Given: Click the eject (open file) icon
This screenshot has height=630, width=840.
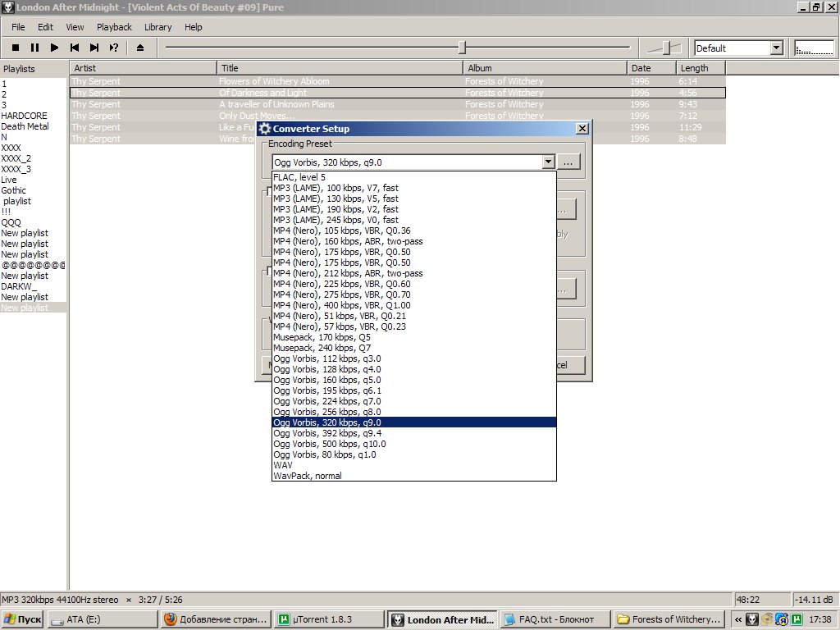Looking at the screenshot, I should [x=140, y=48].
